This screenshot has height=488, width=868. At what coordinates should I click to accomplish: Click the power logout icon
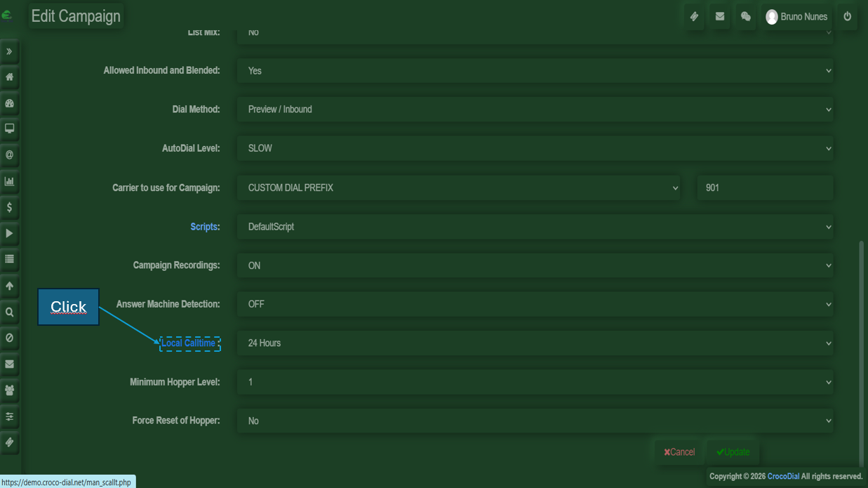(x=847, y=17)
